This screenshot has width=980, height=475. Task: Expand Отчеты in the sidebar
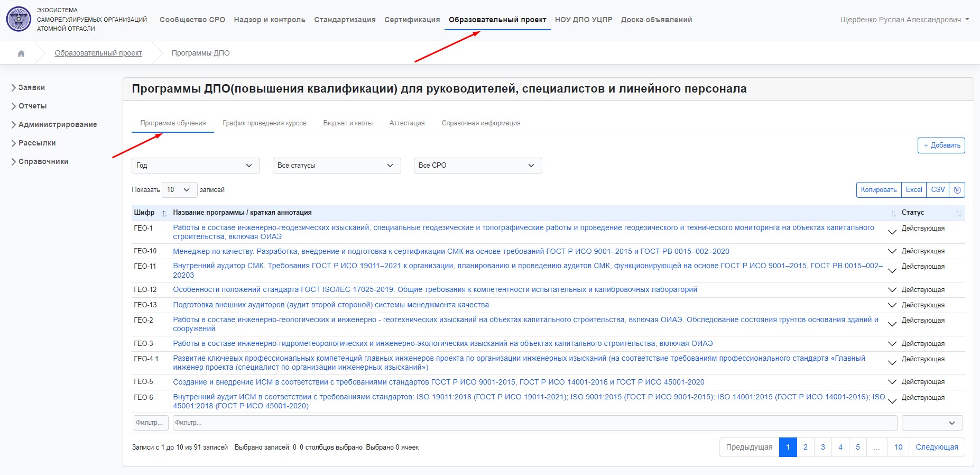pyautogui.click(x=29, y=106)
